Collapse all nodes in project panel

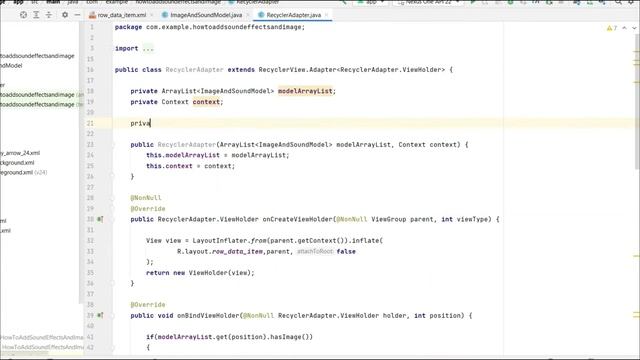49,15
